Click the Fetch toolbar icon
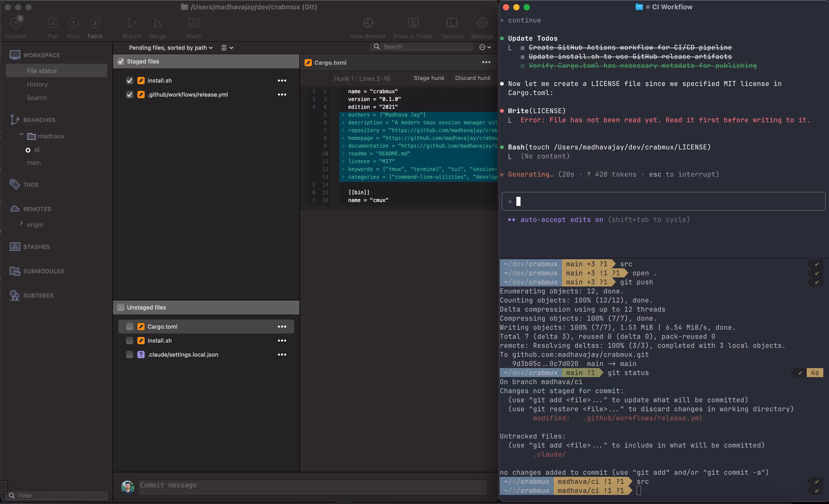829x504 pixels. (x=95, y=23)
